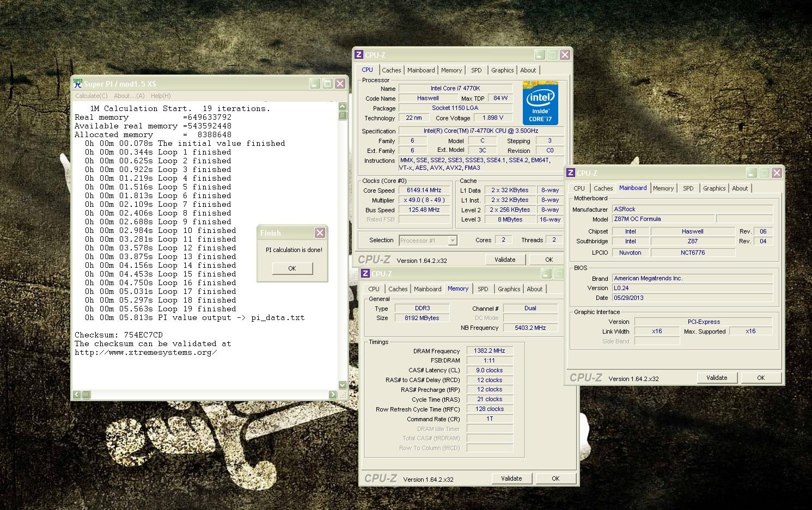Open Graphics tab in Mainboard window

tap(714, 188)
